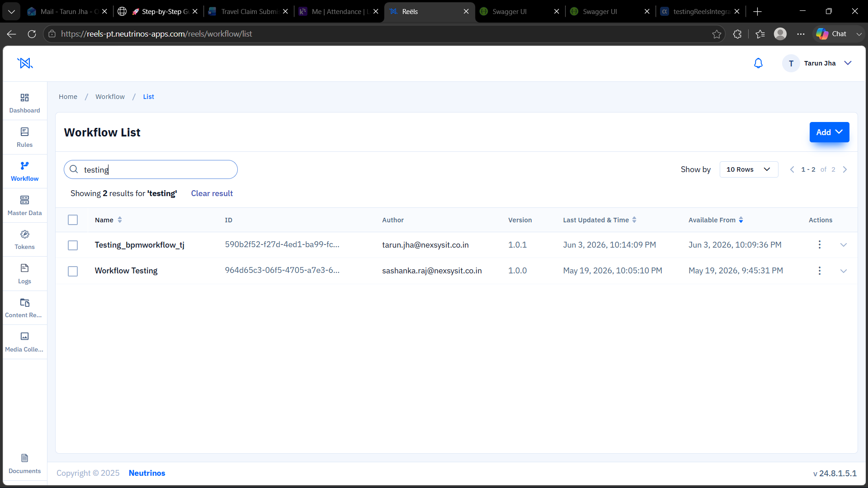Open actions menu for Workflow Testing
The width and height of the screenshot is (868, 488).
pyautogui.click(x=819, y=271)
